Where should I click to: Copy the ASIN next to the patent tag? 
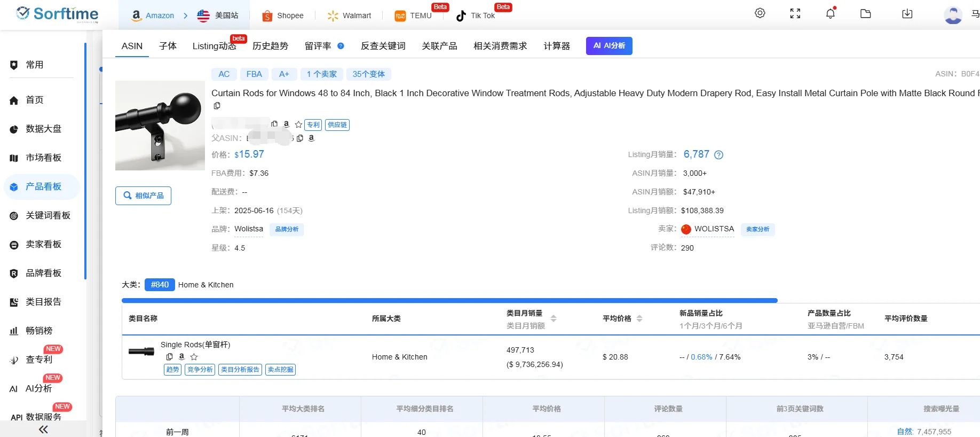coord(274,124)
